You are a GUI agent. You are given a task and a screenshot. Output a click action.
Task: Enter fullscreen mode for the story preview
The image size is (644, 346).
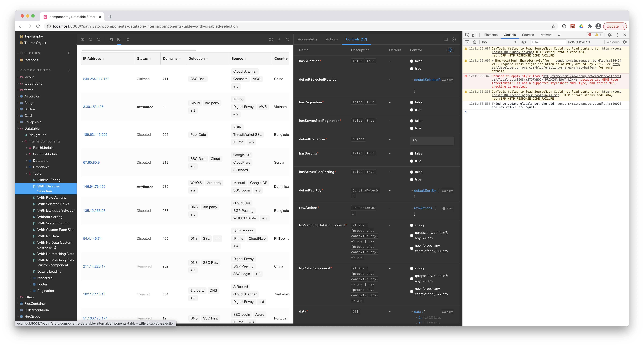pos(271,40)
